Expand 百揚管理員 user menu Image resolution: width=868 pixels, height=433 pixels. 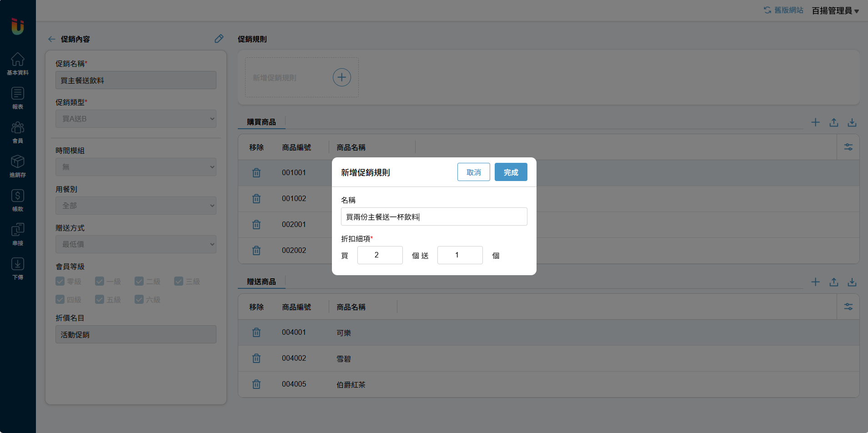[x=835, y=10]
